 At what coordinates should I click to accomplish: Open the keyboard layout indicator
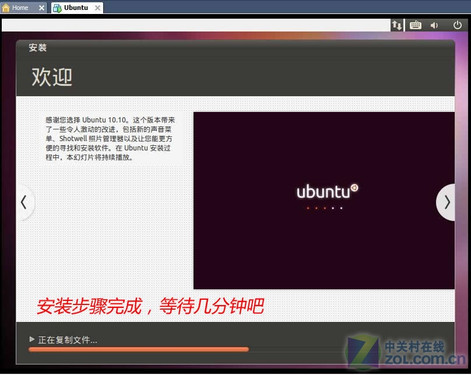click(415, 25)
